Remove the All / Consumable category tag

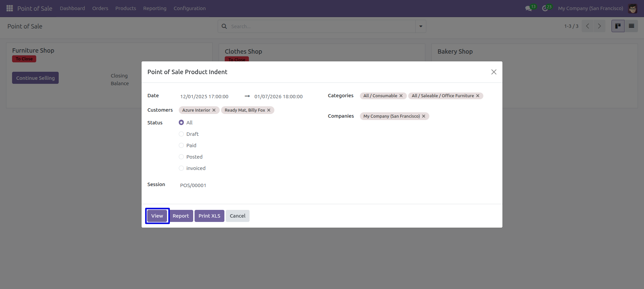(401, 96)
